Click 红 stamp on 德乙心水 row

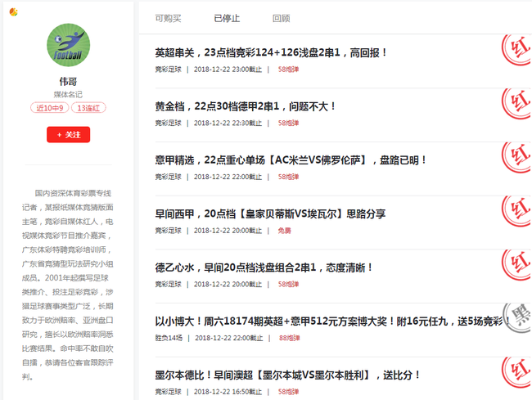[516, 265]
